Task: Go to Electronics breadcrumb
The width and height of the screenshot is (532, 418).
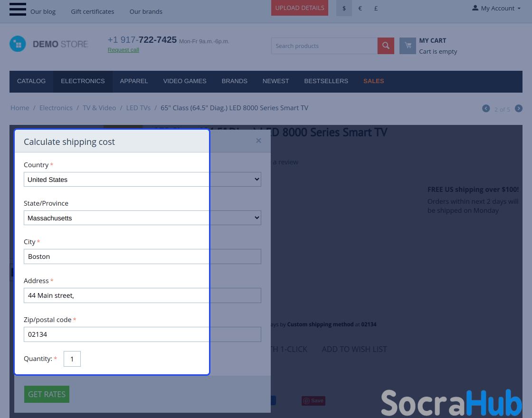Action: click(56, 108)
